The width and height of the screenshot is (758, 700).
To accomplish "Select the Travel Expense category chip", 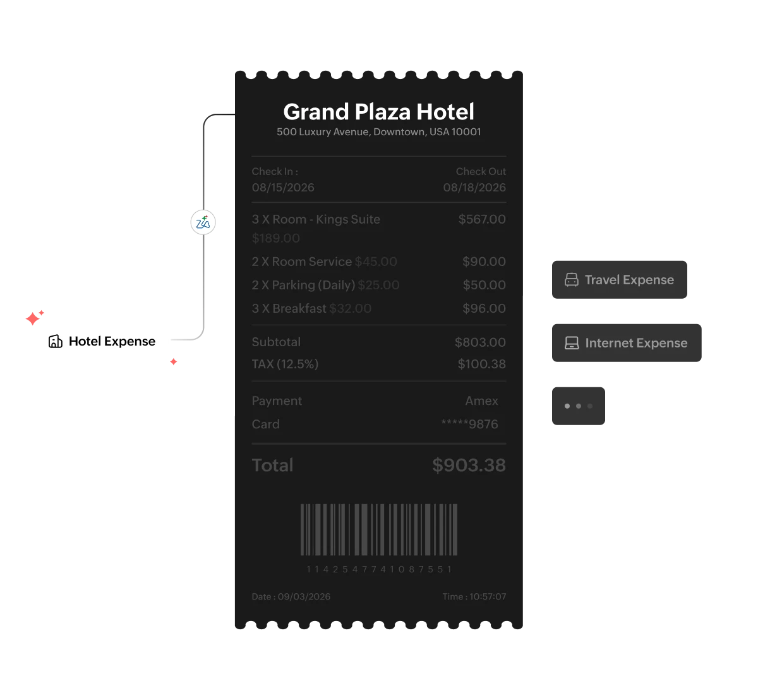I will (620, 280).
